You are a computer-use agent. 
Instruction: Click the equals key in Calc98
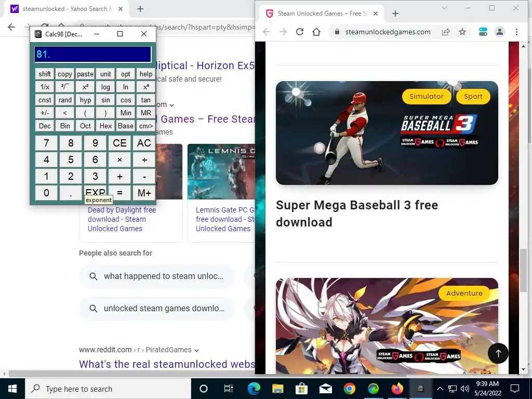[x=120, y=193]
